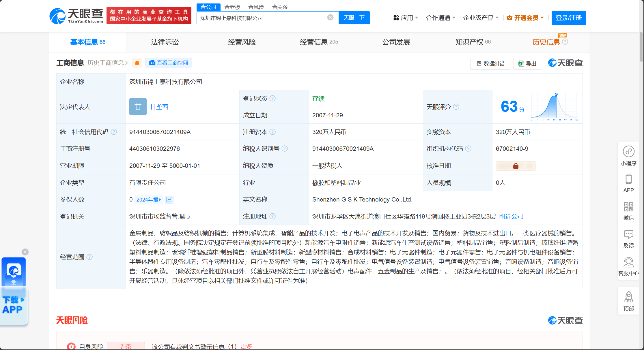Click help icon beside 统一社会信用代码
Image resolution: width=644 pixels, height=350 pixels.
pyautogui.click(x=114, y=132)
